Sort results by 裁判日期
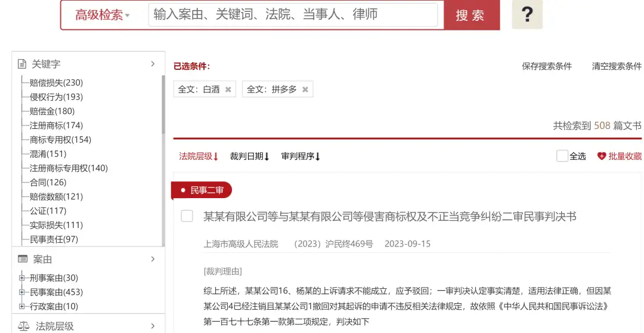The height and width of the screenshot is (333, 644). point(249,156)
